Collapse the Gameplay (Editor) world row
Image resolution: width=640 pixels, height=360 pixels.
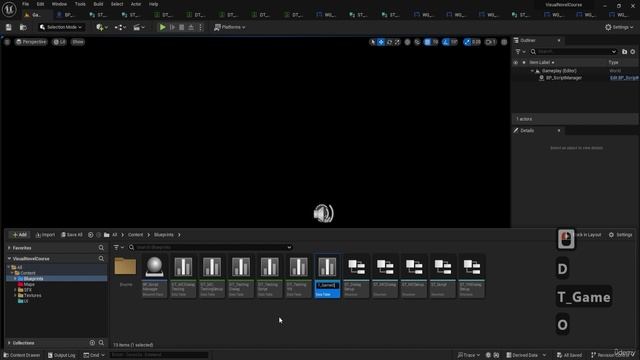[x=532, y=71]
